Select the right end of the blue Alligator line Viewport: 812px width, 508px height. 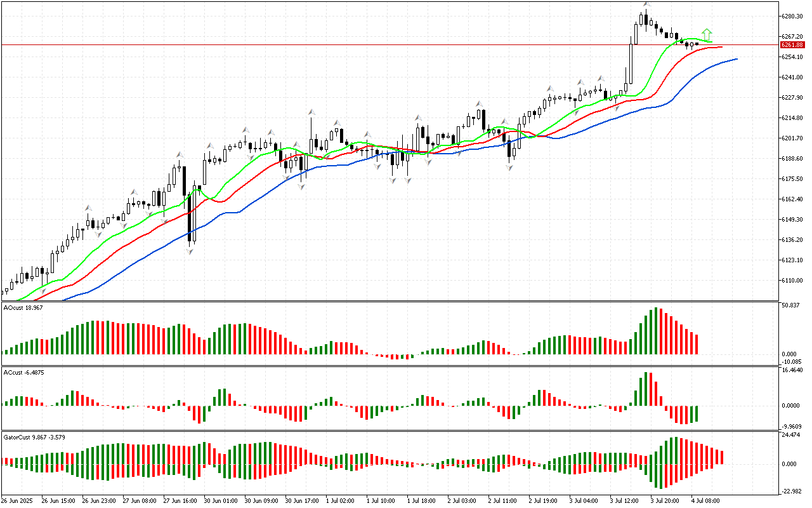[x=736, y=59]
